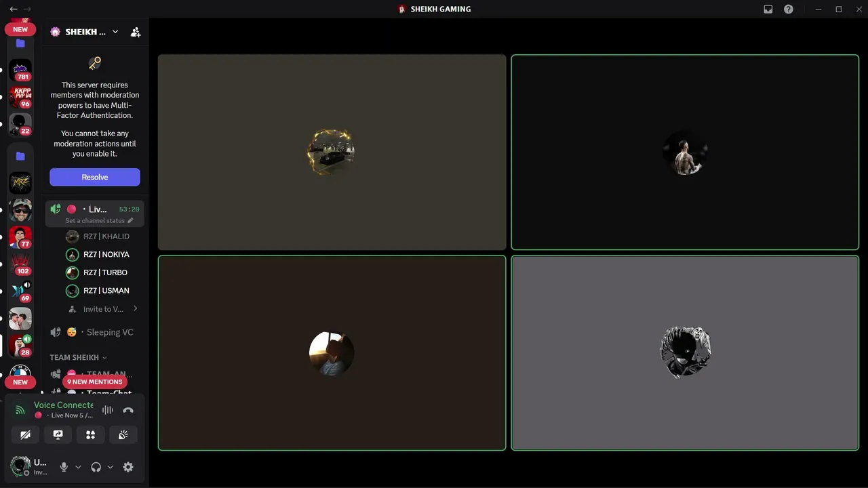Open the Activities launcher button
This screenshot has height=488, width=868.
pyautogui.click(x=91, y=434)
